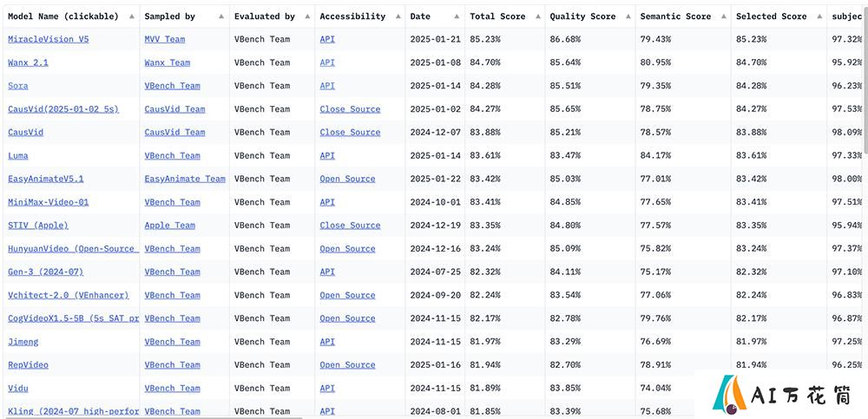Sort by Date column arrow
This screenshot has height=419, width=868.
(457, 16)
